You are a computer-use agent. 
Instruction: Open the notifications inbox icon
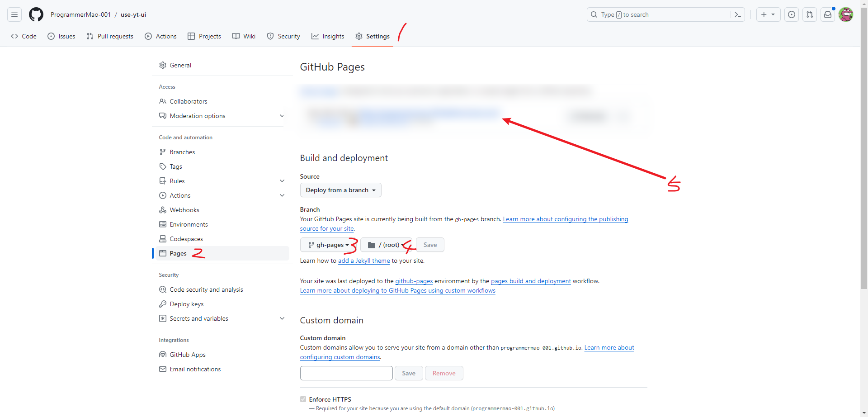coord(828,14)
